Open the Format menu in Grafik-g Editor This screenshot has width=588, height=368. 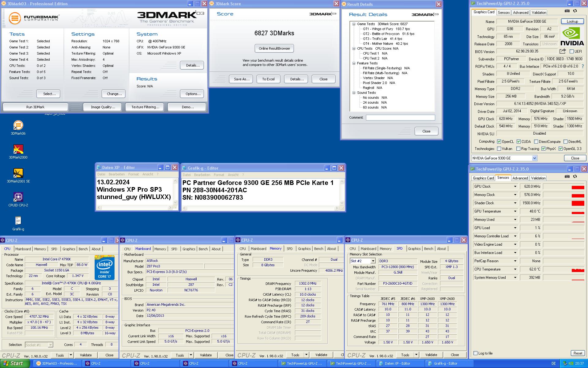pos(219,175)
